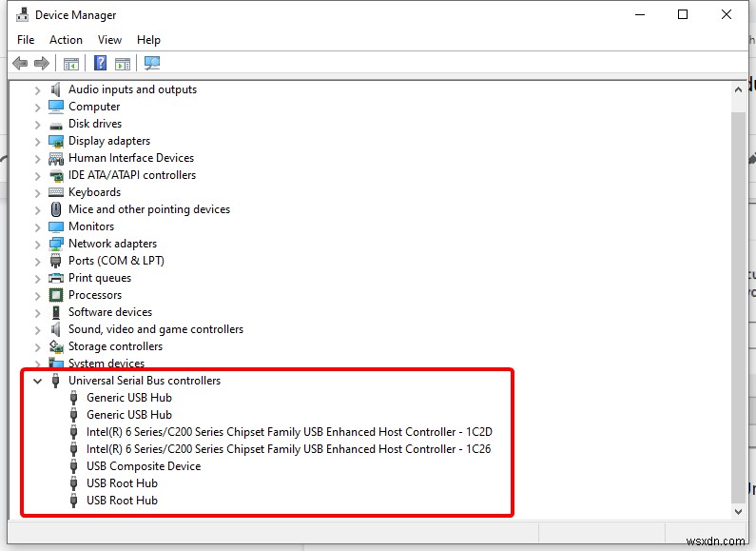Click the Network adapters icon
The width and height of the screenshot is (756, 551).
(56, 244)
